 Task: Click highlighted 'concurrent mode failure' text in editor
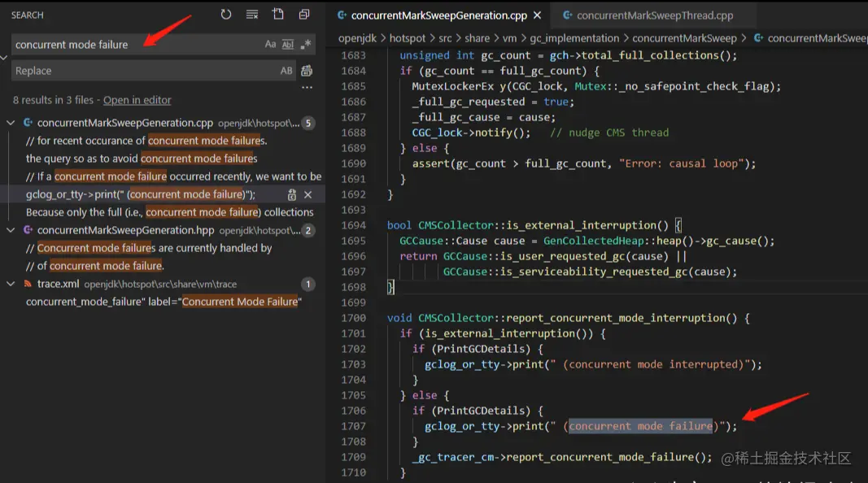tap(640, 426)
